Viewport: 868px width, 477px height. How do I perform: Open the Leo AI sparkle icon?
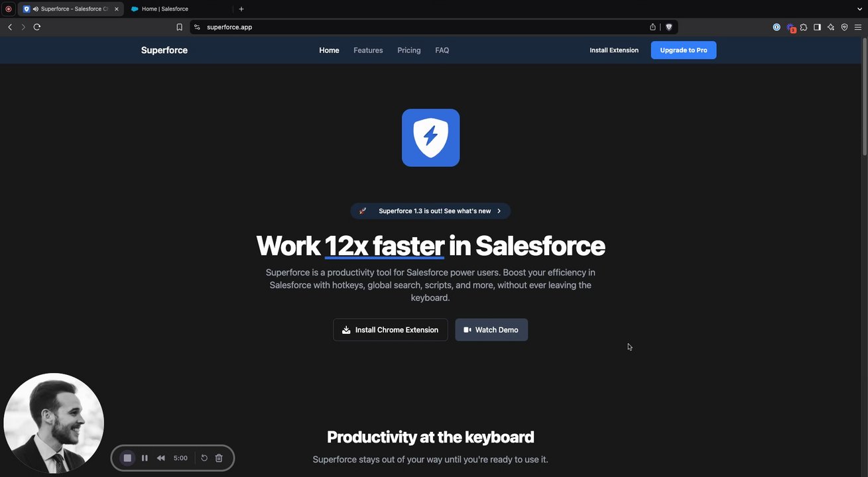coord(831,27)
